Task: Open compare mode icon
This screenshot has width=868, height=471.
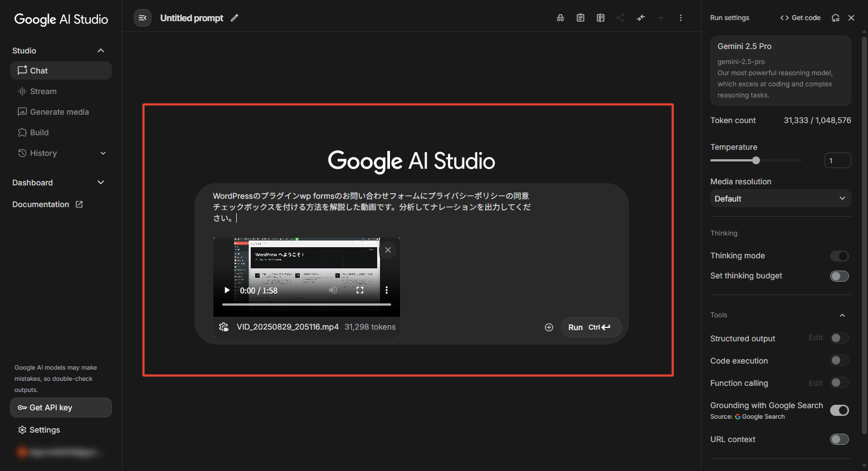Action: tap(601, 18)
